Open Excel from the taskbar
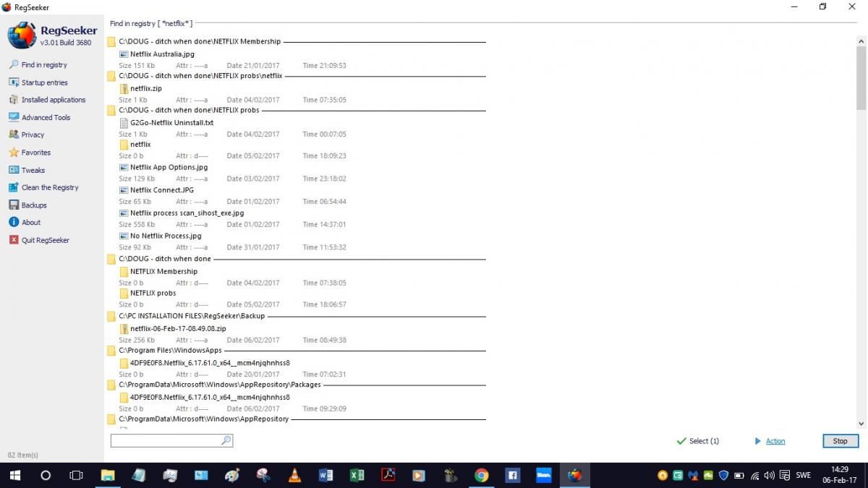Screen dimensions: 868x488 tap(357, 476)
